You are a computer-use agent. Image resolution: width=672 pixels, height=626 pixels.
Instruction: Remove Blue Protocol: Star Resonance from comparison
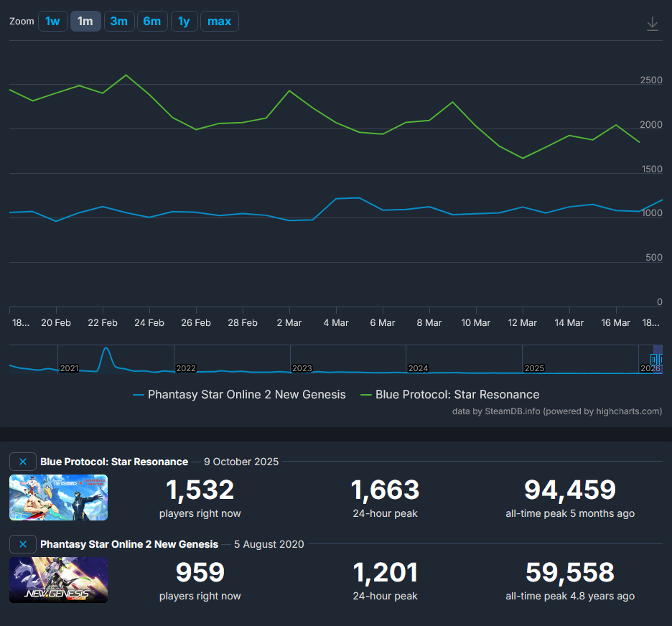[23, 462]
